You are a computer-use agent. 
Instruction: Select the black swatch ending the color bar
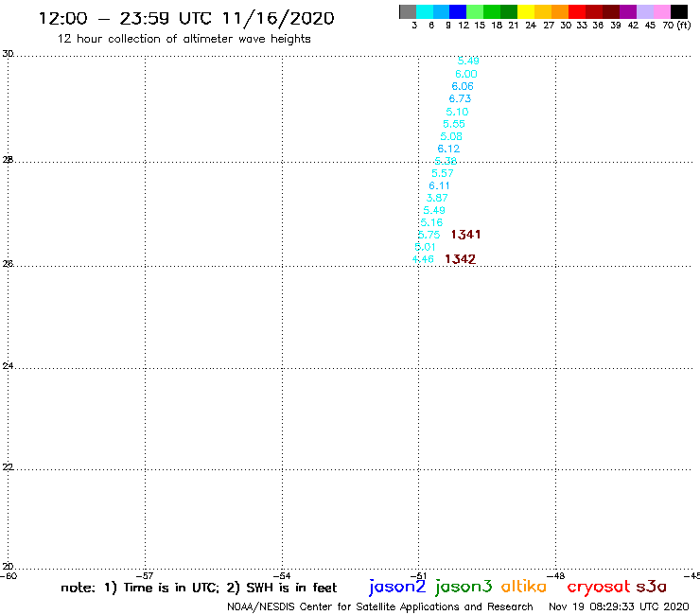coord(678,11)
